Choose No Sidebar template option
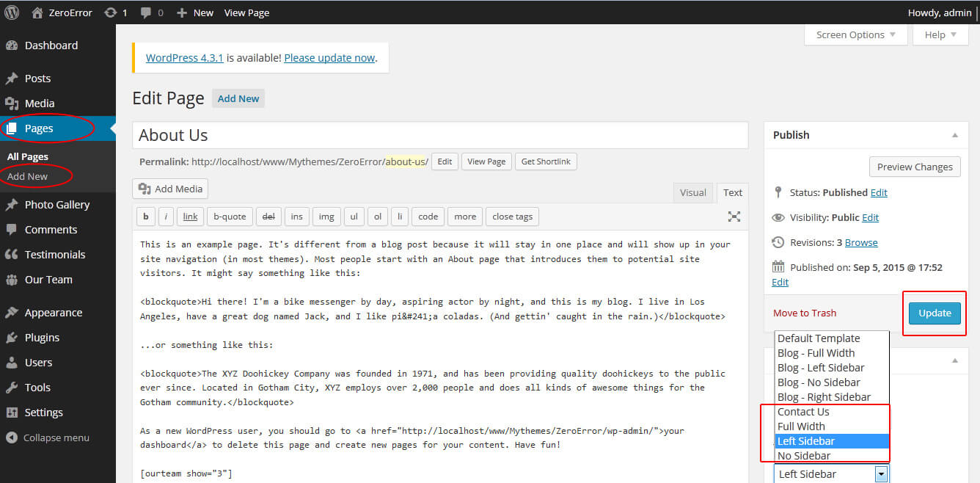The width and height of the screenshot is (980, 483). pos(832,456)
